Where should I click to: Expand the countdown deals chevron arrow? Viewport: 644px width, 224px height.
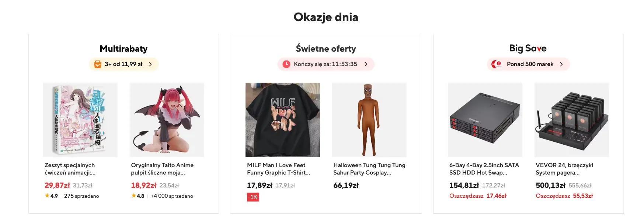366,64
